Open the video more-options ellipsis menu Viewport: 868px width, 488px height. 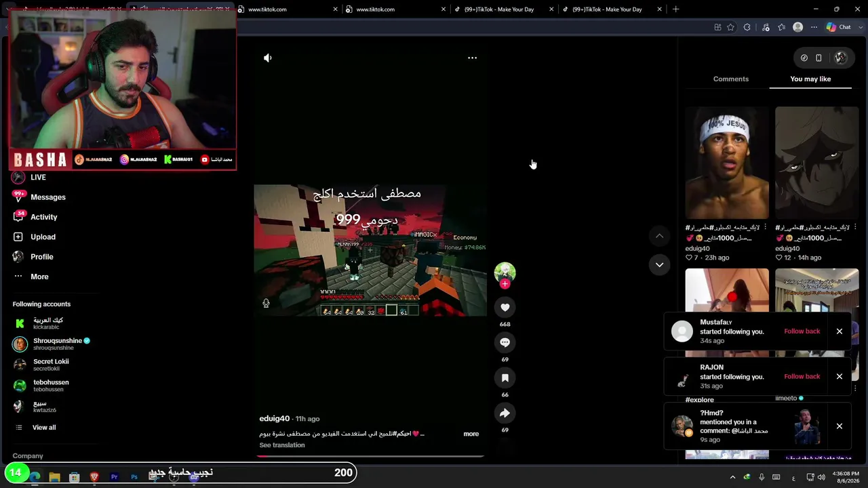(472, 58)
